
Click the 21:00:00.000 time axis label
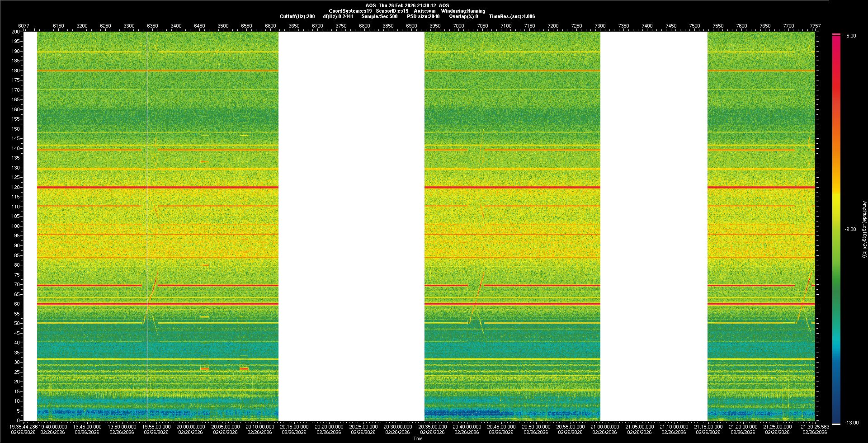(605, 427)
